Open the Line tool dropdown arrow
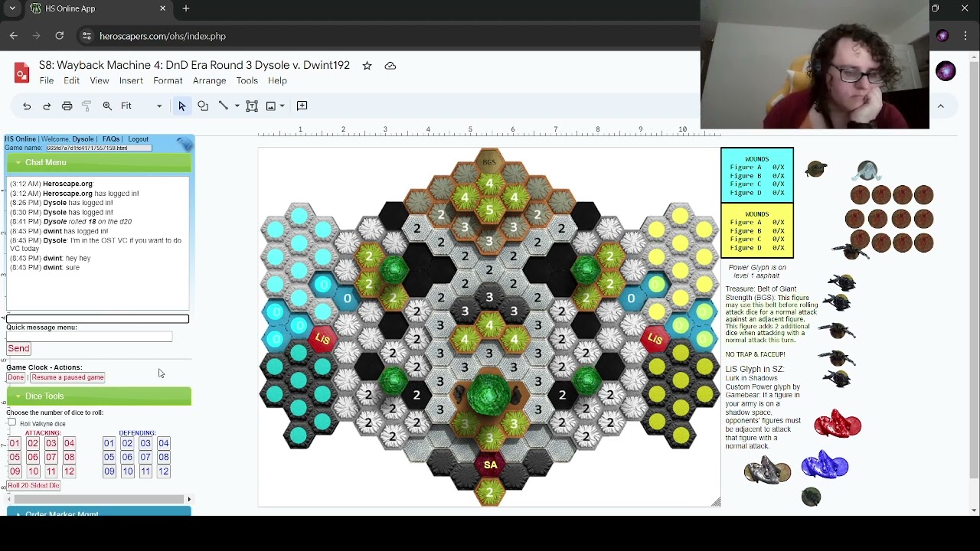This screenshot has width=980, height=551. (237, 106)
